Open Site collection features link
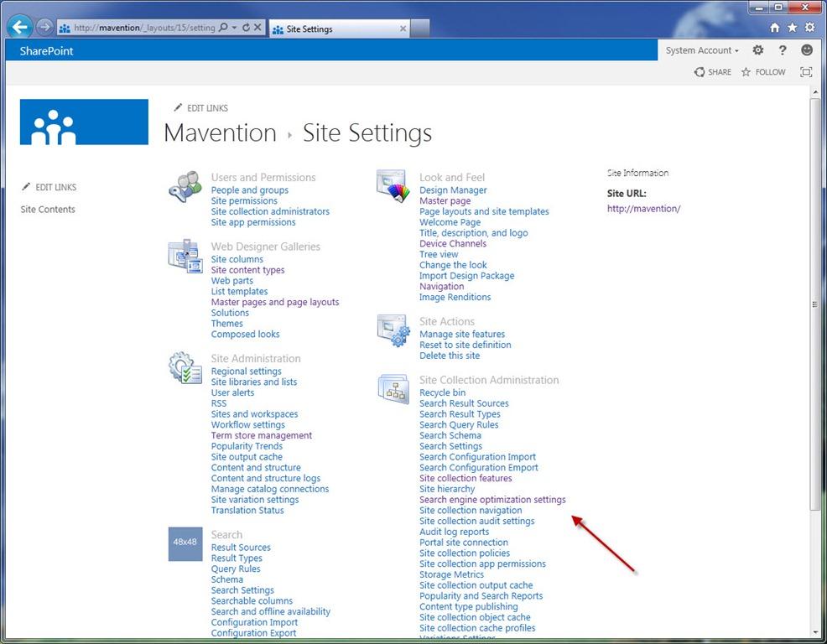This screenshot has height=644, width=827. (x=466, y=478)
